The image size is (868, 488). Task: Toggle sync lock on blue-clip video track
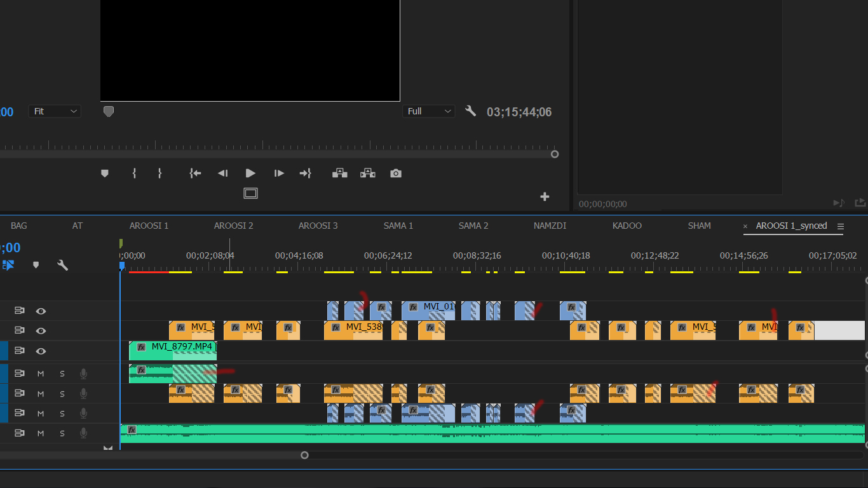pyautogui.click(x=19, y=311)
